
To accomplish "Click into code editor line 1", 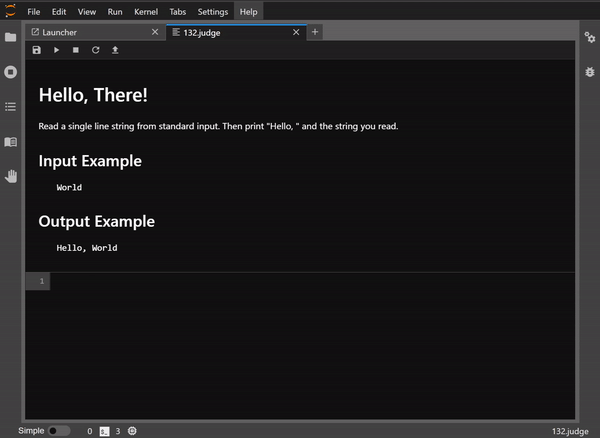I will (312, 281).
